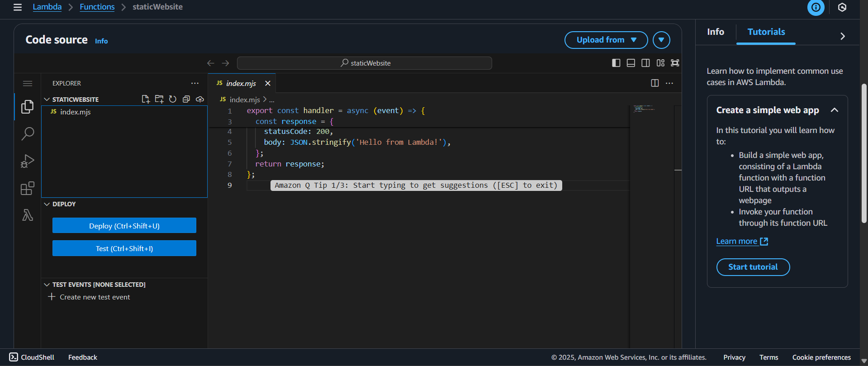868x366 pixels.
Task: Click the 'staticWebsite' breadcrumb text
Action: click(x=157, y=7)
